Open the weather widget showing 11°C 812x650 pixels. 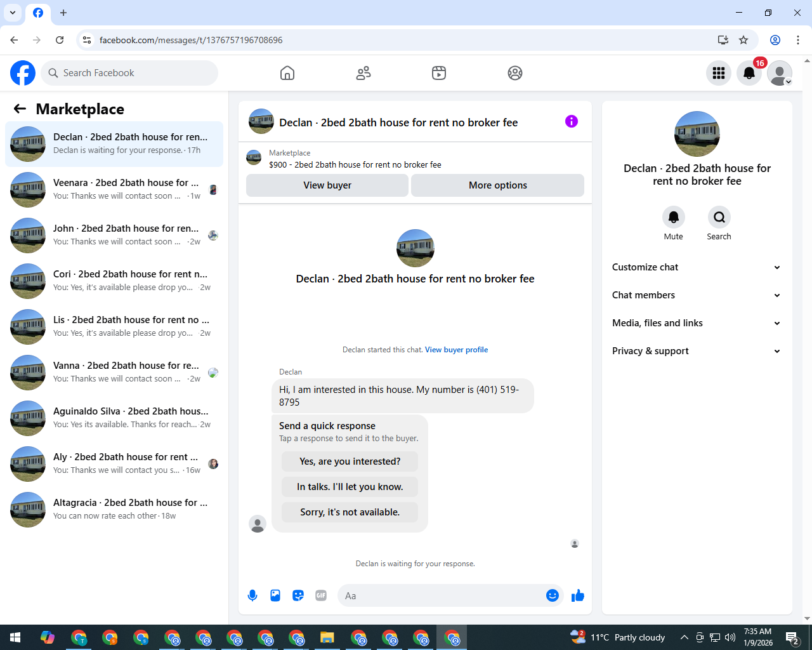618,637
